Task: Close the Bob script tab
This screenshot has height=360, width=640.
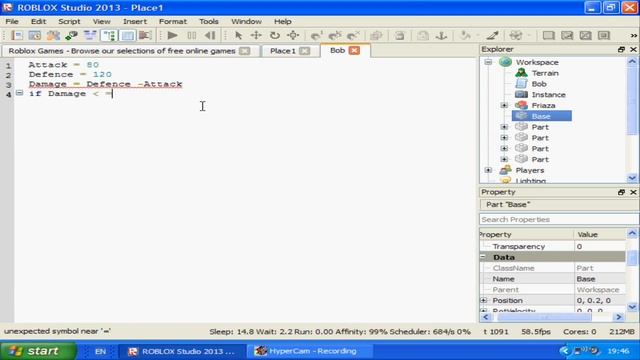Action: 354,51
